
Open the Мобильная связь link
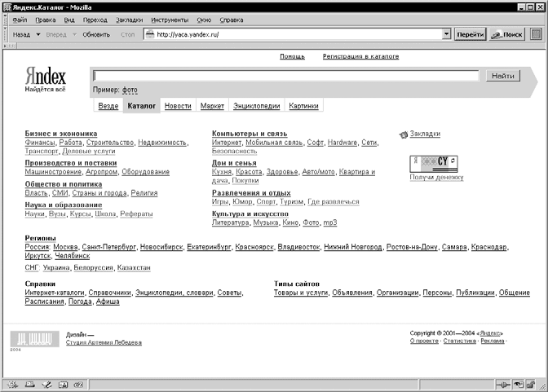point(274,143)
